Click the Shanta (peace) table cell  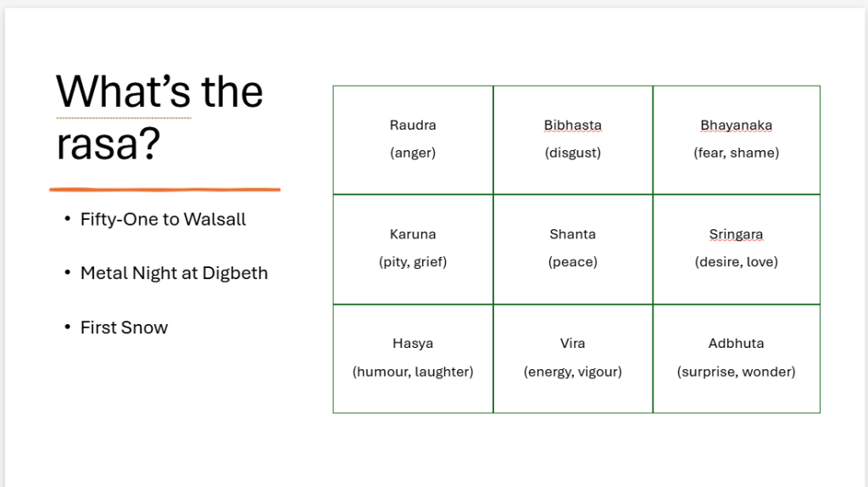click(x=573, y=249)
